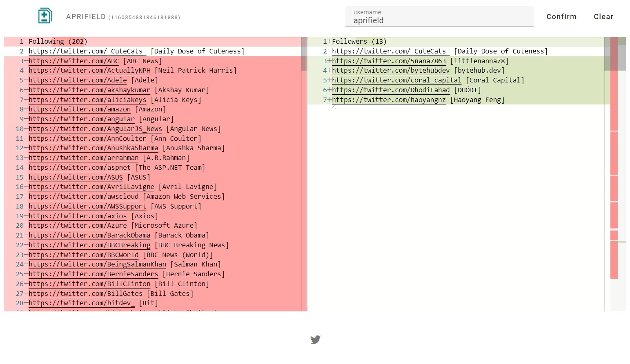The image size is (630, 364).
Task: Open the twitter.com/ABC link
Action: click(73, 61)
